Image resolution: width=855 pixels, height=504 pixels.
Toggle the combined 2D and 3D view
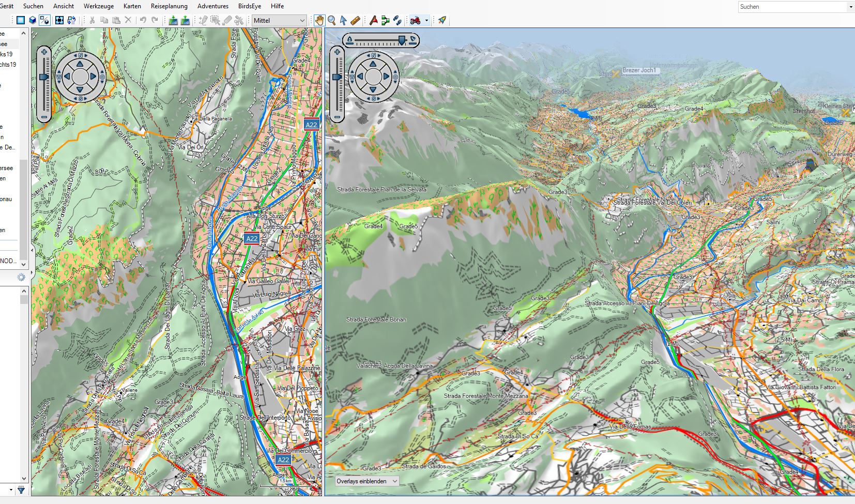45,21
